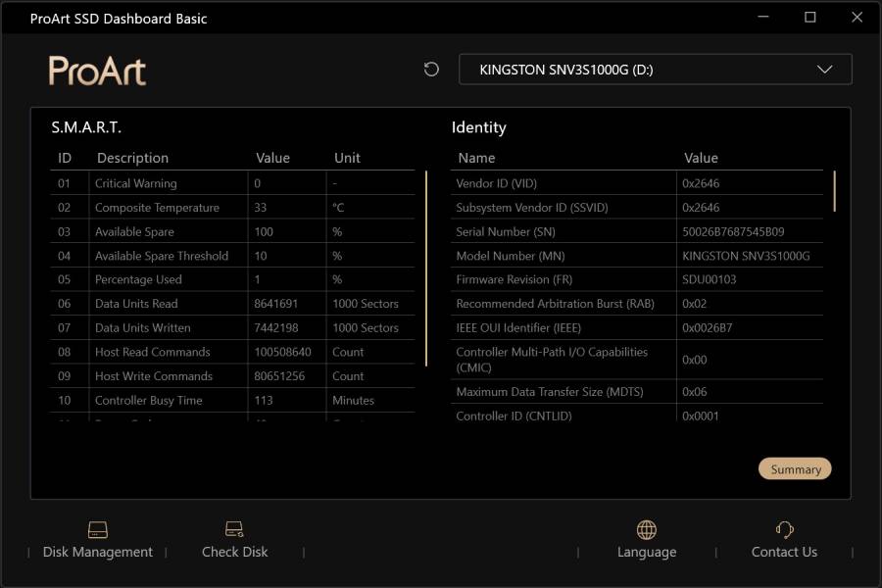Image resolution: width=882 pixels, height=588 pixels.
Task: Select the Subsystem Vendor ID (SSVID) row
Action: pyautogui.click(x=637, y=207)
